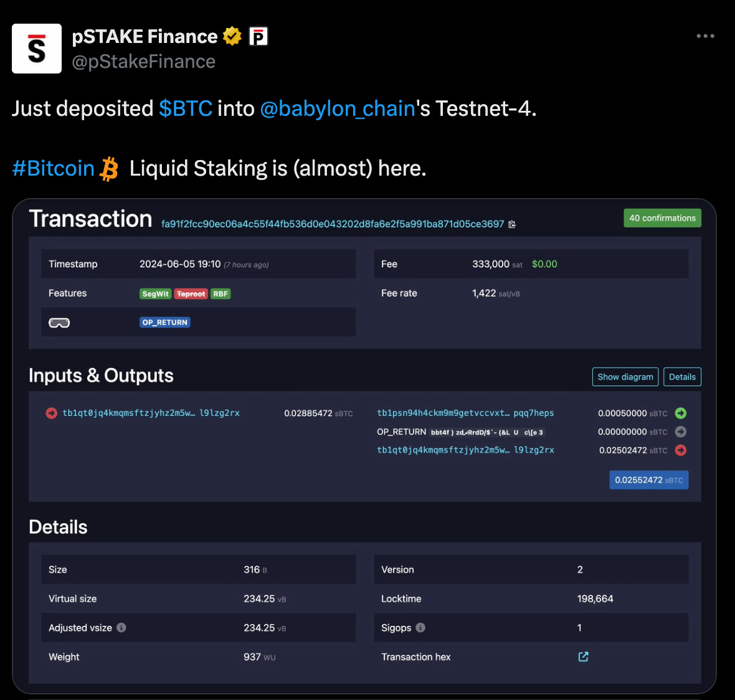Open the @pStakeFinance handle

[143, 62]
